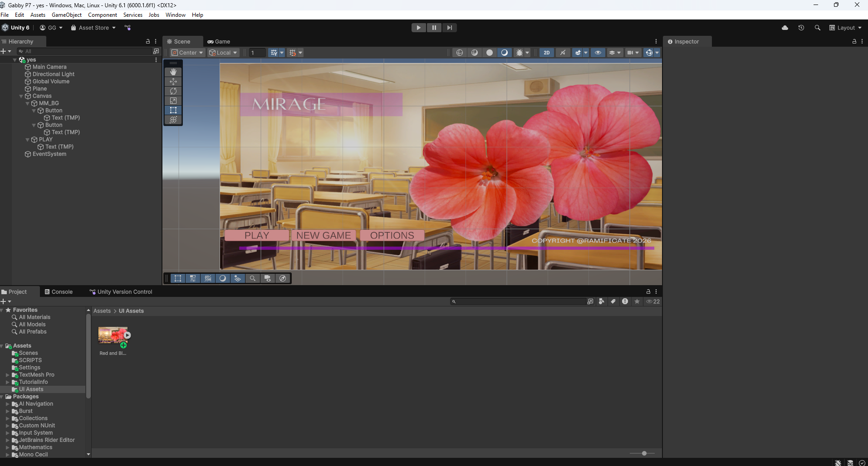The height and width of the screenshot is (466, 868).
Task: Toggle Scene lighting button
Action: tap(563, 53)
